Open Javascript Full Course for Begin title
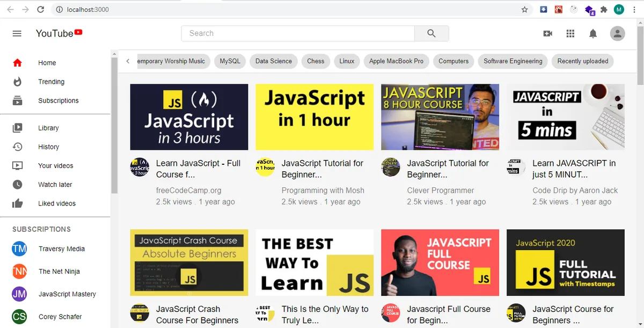The height and width of the screenshot is (328, 644). tap(449, 315)
